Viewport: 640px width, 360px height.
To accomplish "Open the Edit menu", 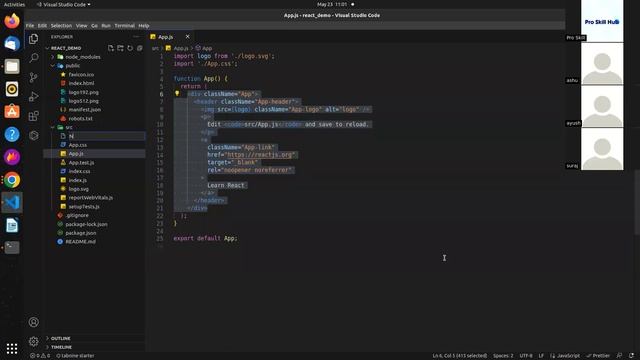I will coord(42,25).
